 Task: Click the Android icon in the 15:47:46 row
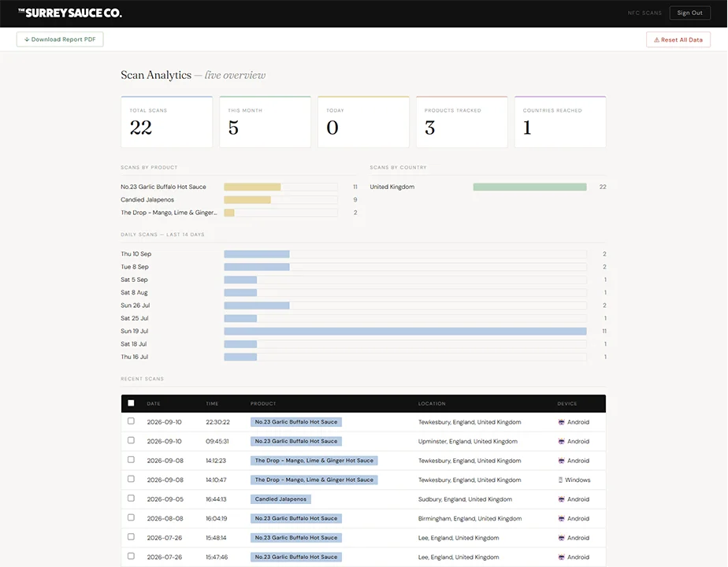tap(561, 558)
